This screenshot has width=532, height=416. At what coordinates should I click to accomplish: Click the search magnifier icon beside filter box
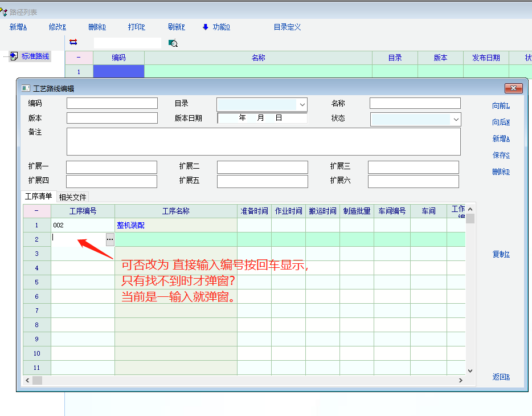[173, 43]
